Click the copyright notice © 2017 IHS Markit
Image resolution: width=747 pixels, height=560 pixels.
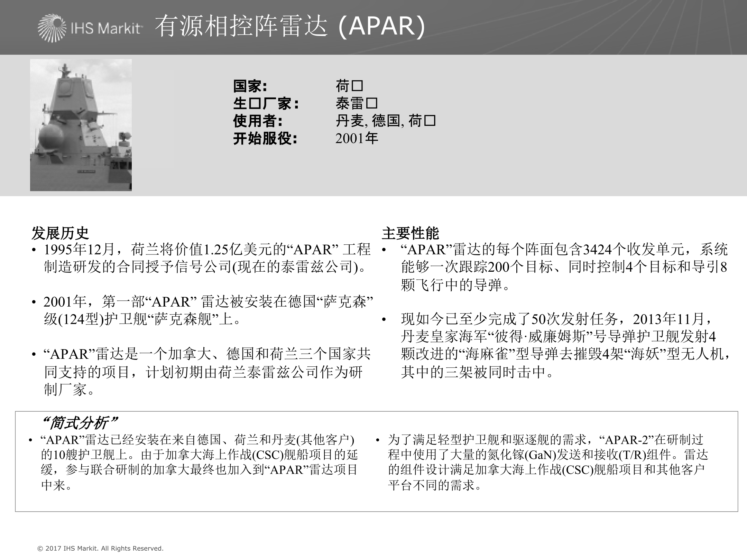pyautogui.click(x=100, y=548)
